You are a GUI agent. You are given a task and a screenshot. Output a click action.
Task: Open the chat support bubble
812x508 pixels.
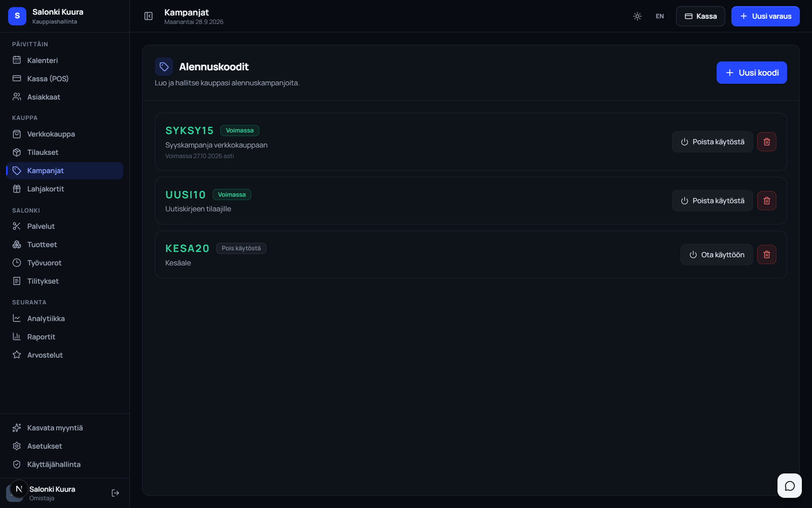click(x=790, y=486)
